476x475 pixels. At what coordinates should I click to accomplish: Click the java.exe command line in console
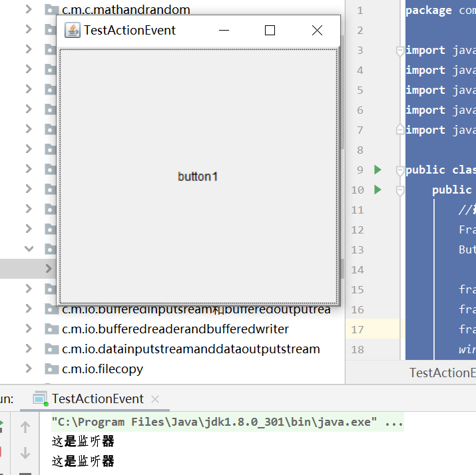tap(228, 422)
